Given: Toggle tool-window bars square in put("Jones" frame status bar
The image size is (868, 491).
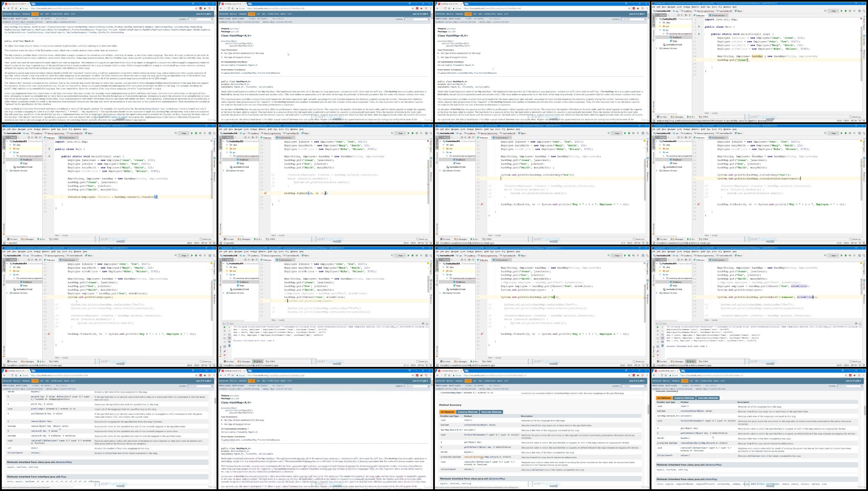Looking at the screenshot, I should (x=654, y=121).
